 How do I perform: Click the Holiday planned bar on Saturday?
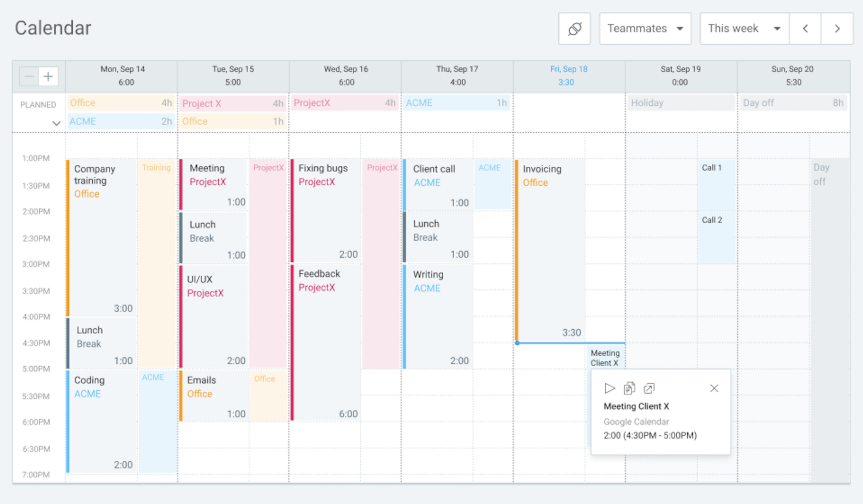tap(681, 103)
